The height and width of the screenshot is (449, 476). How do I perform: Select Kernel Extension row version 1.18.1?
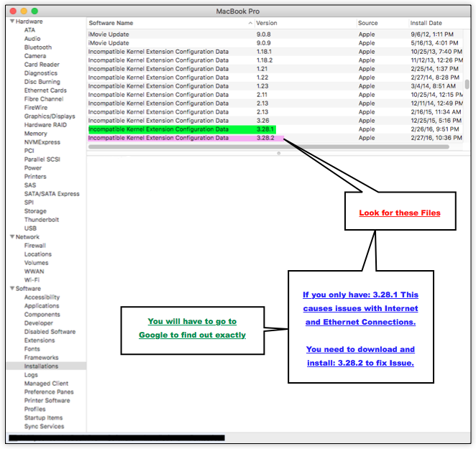tap(275, 52)
